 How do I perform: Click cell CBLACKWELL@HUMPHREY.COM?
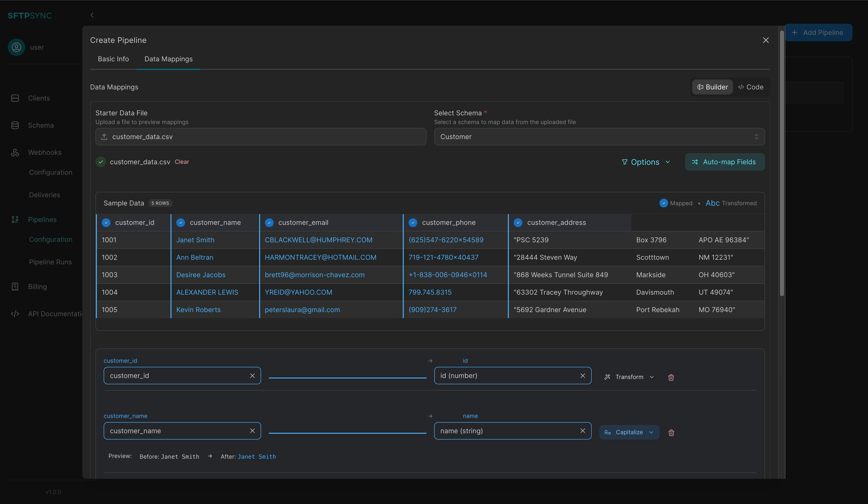point(318,240)
